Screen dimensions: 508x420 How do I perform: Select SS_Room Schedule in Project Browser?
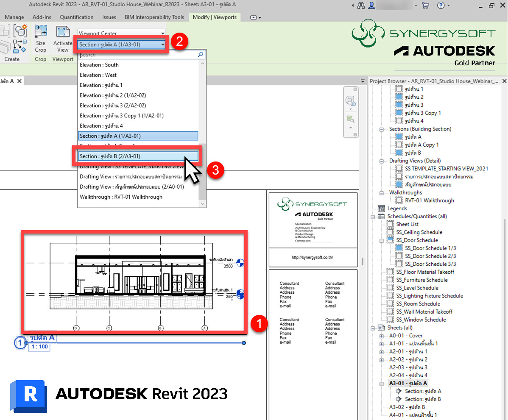click(x=418, y=304)
